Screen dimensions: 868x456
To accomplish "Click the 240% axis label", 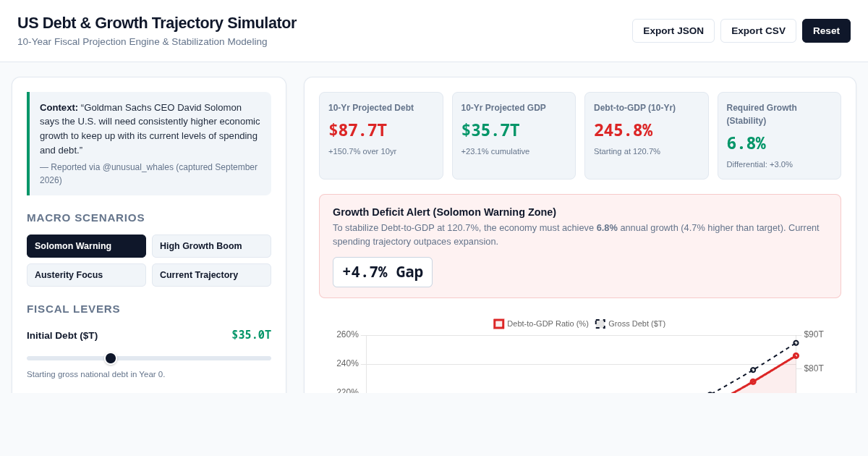I will tap(347, 363).
